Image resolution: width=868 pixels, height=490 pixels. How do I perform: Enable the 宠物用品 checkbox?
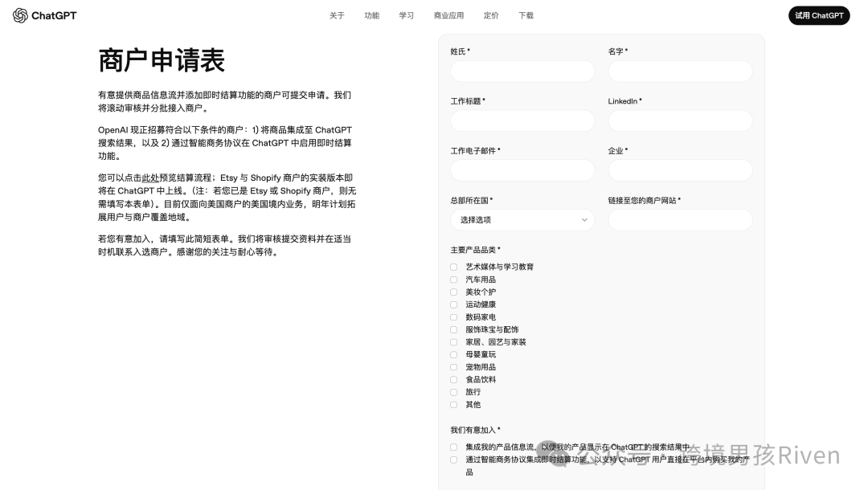click(x=454, y=367)
